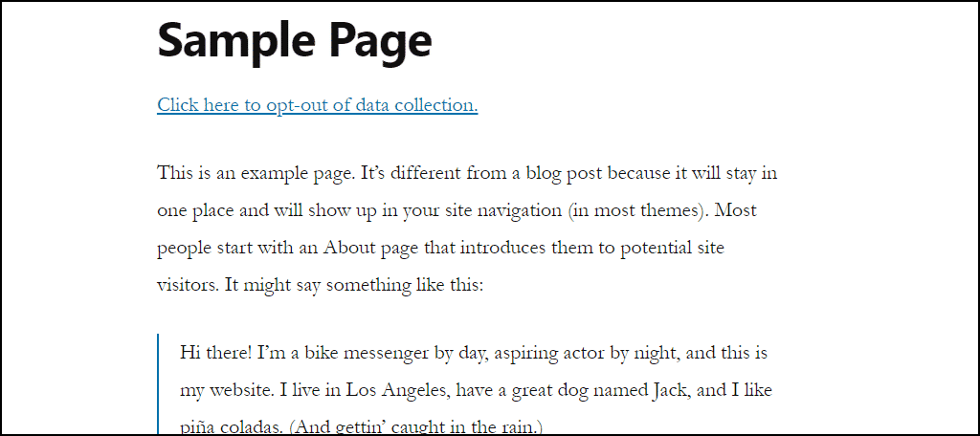
Task: Click the "This is an example page" sentence
Action: (x=256, y=173)
